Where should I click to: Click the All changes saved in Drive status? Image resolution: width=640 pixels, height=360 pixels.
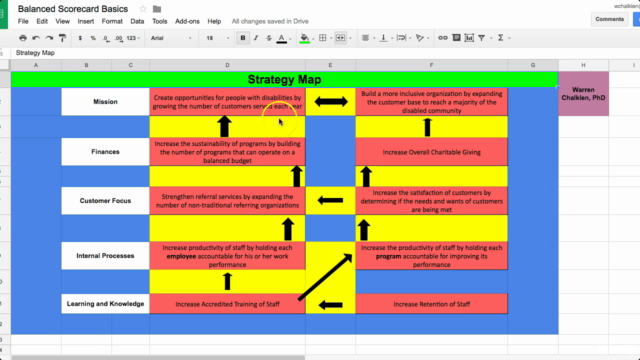270,21
